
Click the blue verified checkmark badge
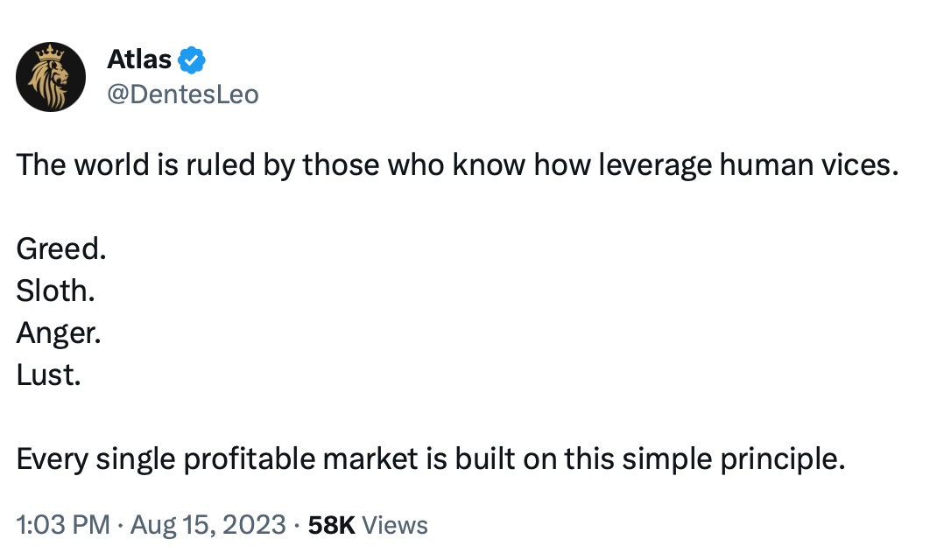click(x=192, y=59)
